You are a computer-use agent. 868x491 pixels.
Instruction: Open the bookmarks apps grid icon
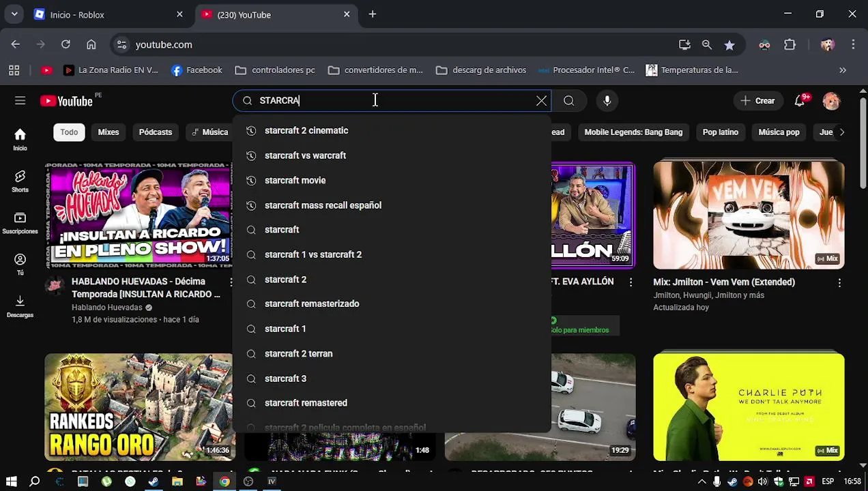click(14, 70)
